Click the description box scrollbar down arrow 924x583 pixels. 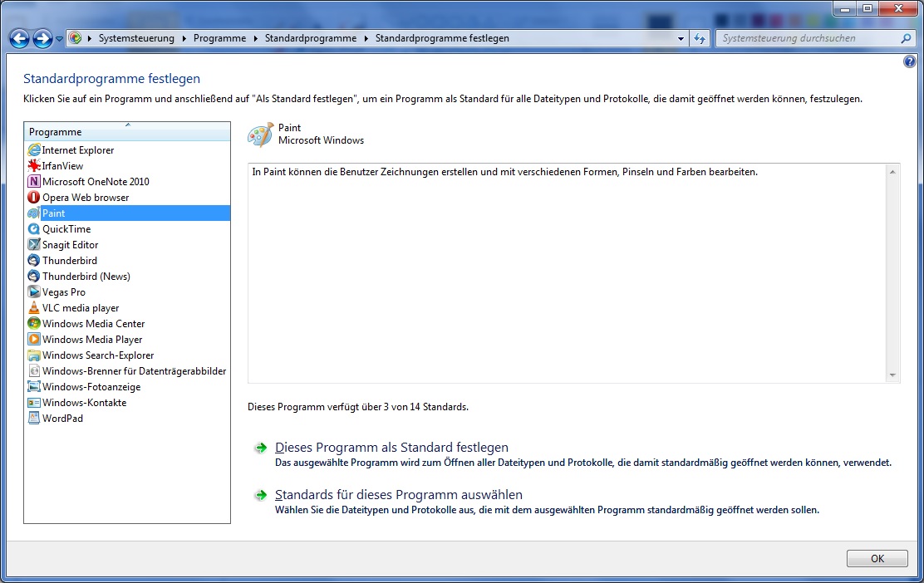click(x=893, y=375)
